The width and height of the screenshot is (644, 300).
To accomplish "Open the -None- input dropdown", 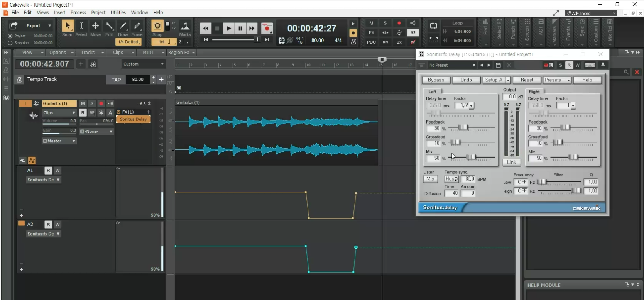I will [96, 132].
